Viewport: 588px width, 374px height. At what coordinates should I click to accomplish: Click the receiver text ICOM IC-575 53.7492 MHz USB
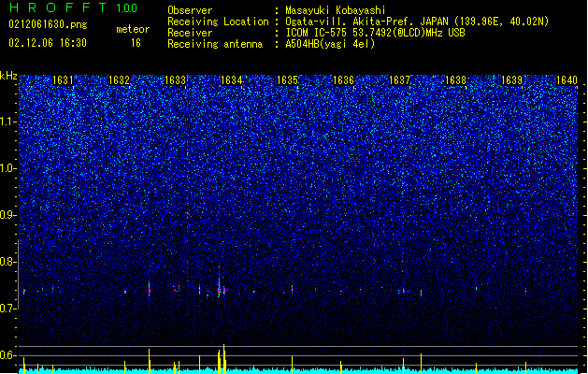click(375, 33)
